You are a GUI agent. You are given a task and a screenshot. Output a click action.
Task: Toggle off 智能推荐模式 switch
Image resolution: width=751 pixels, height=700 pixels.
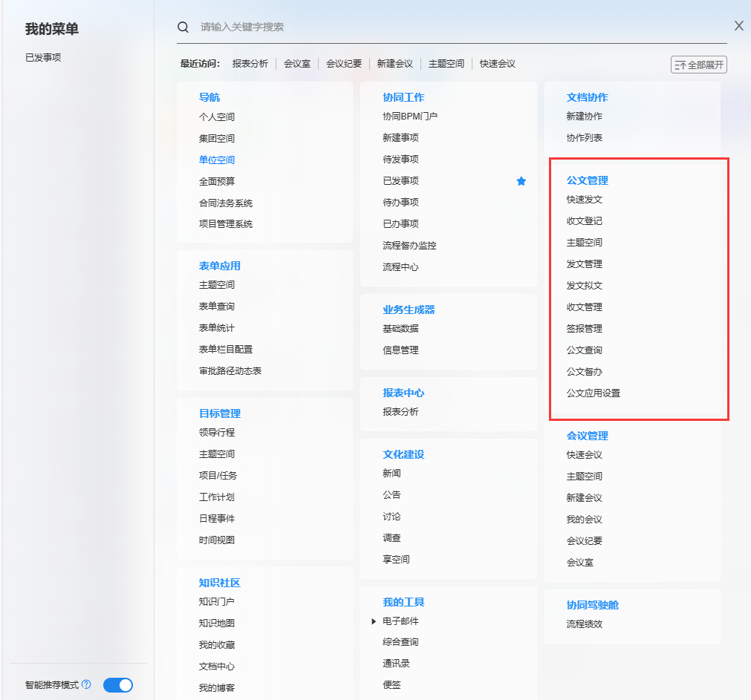click(117, 684)
